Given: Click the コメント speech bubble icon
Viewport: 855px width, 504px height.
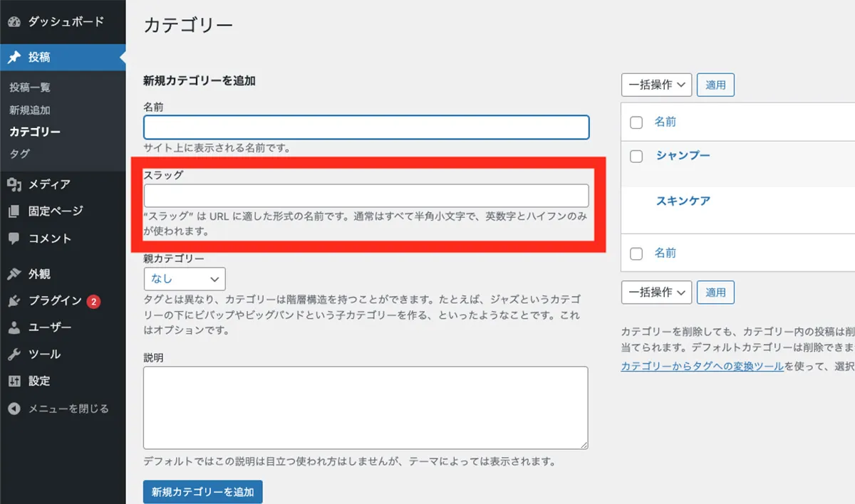Looking at the screenshot, I should (14, 238).
